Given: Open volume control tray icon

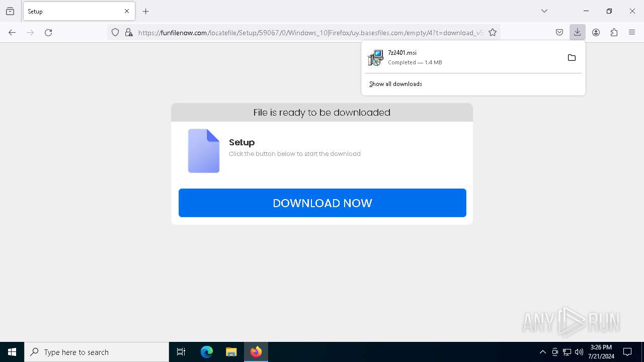Looking at the screenshot, I should coord(579,352).
